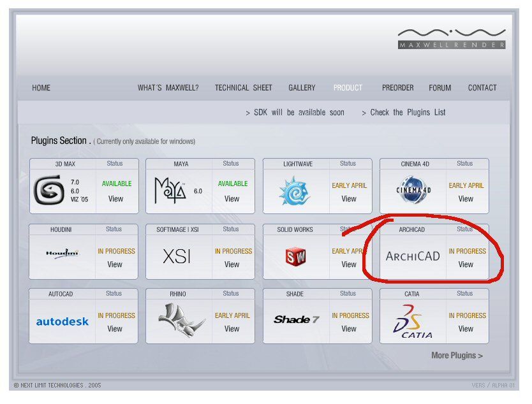
Task: Click the Cinema 4D globe logo
Action: [x=413, y=190]
